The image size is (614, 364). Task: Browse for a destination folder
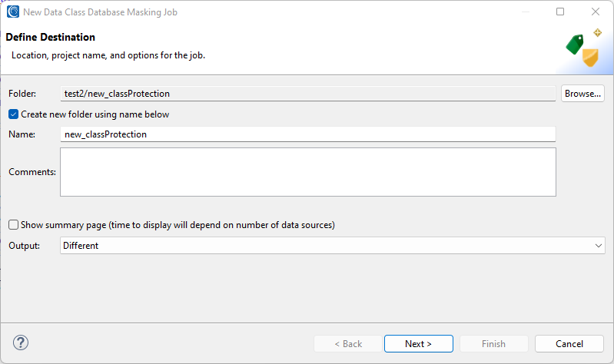click(x=582, y=94)
